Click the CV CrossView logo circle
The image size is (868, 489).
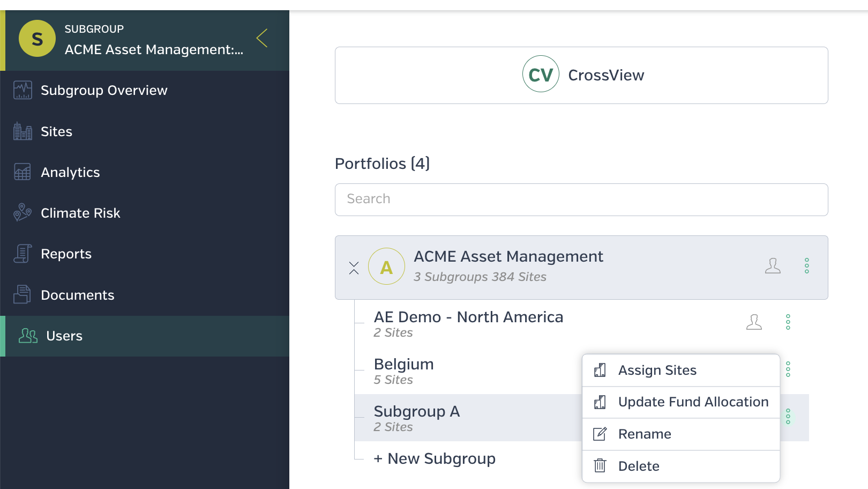[x=541, y=74]
